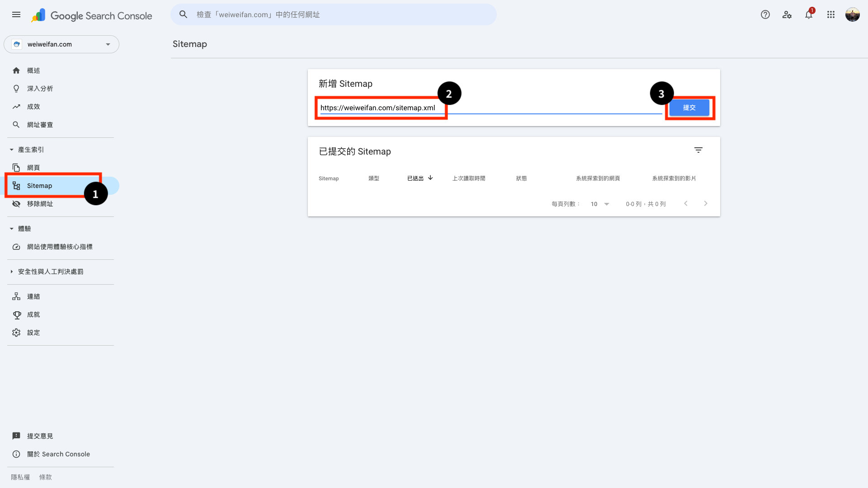Open the Google apps grid icon
868x488 pixels.
coord(830,14)
